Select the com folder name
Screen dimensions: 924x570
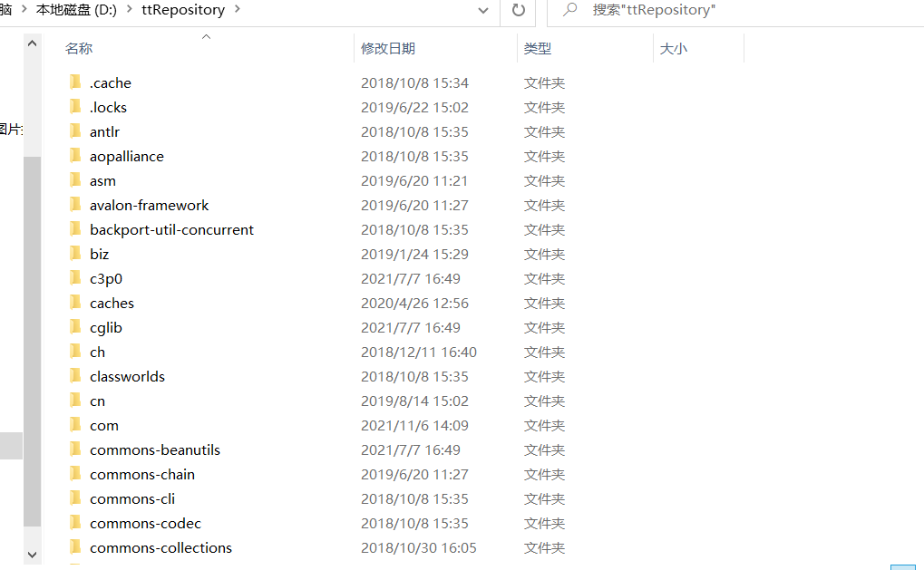(104, 425)
